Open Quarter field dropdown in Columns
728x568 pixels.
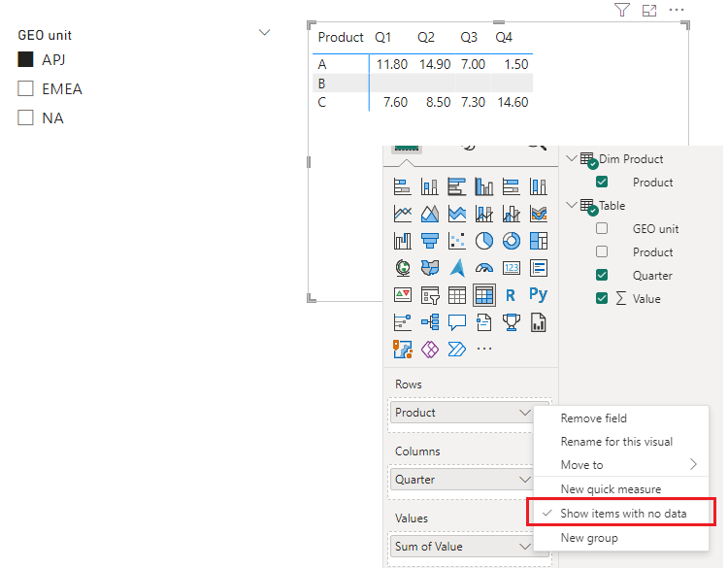coord(524,480)
